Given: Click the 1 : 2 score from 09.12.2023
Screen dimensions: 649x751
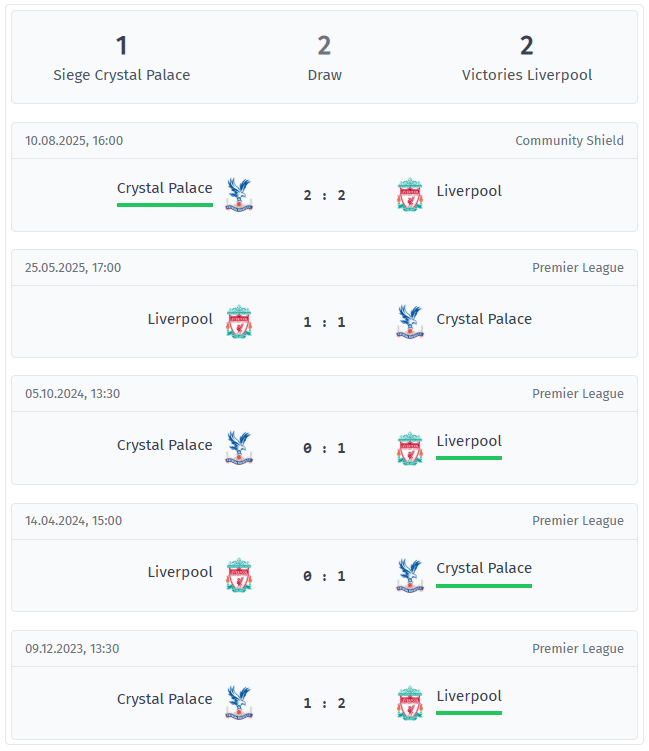Looking at the screenshot, I should tap(325, 703).
